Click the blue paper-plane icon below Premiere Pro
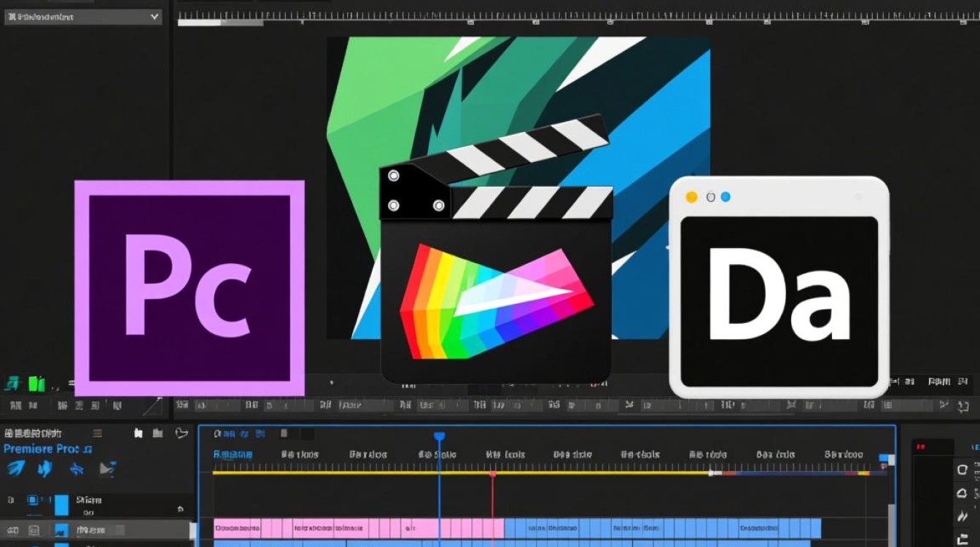Screen dimensions: 980x547 (16, 468)
